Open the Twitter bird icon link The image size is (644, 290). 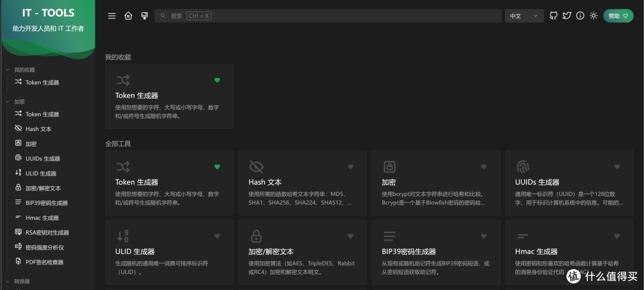point(567,16)
